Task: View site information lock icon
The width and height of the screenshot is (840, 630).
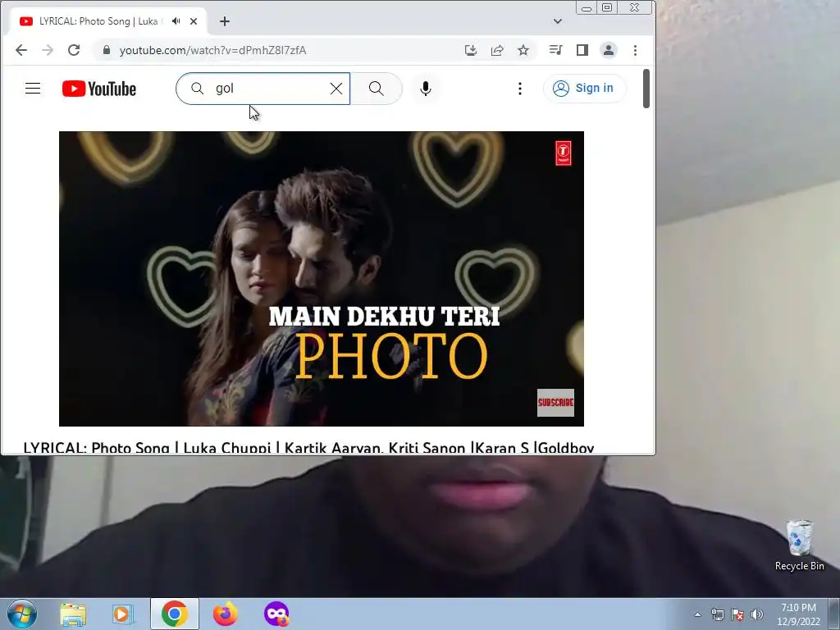Action: pos(106,50)
